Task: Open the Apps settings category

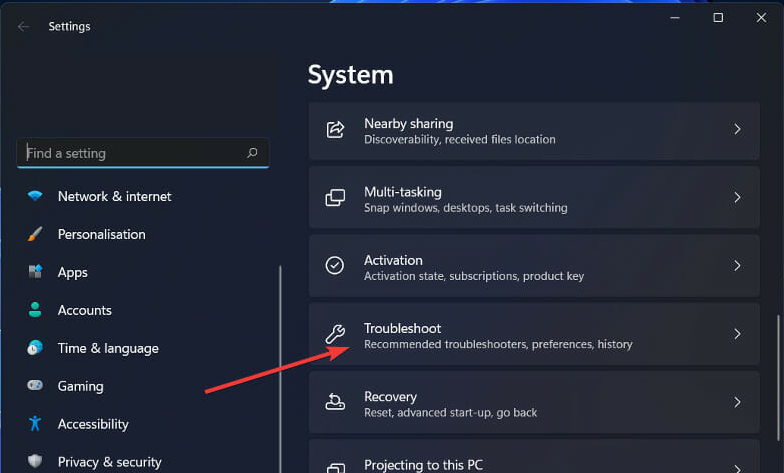Action: [x=72, y=272]
